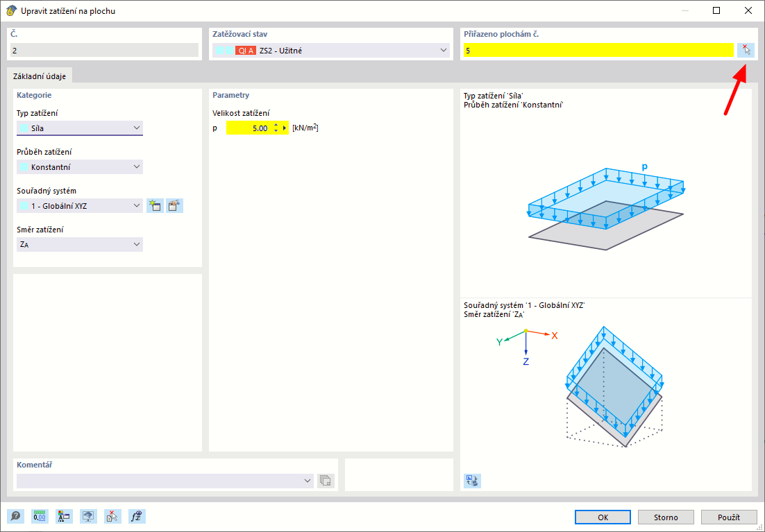Click the 'Kategorie' section heading

34,95
